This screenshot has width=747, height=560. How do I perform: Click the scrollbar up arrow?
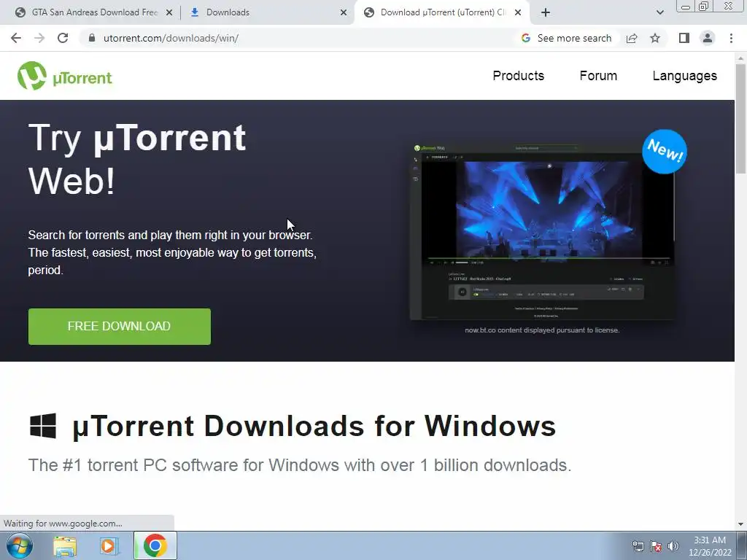[740, 58]
